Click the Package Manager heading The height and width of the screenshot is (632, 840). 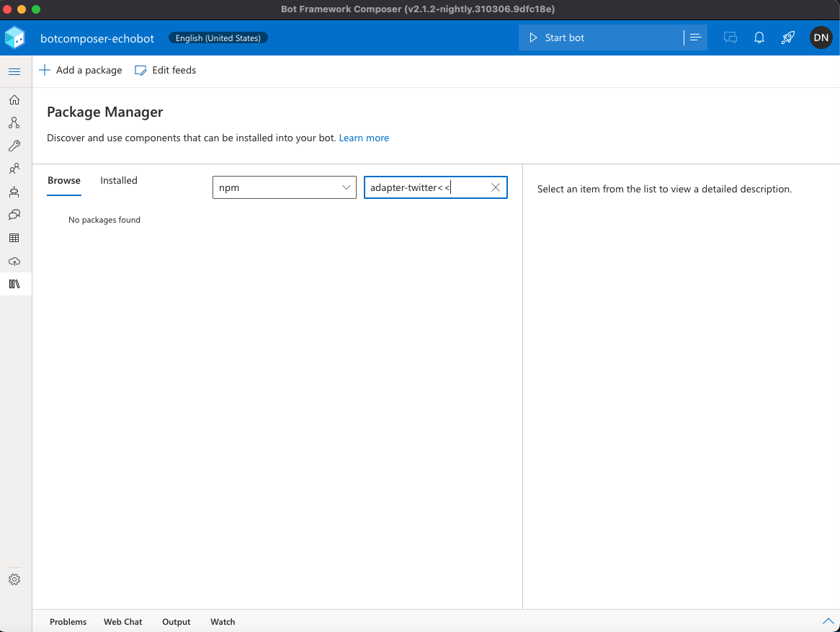[105, 112]
